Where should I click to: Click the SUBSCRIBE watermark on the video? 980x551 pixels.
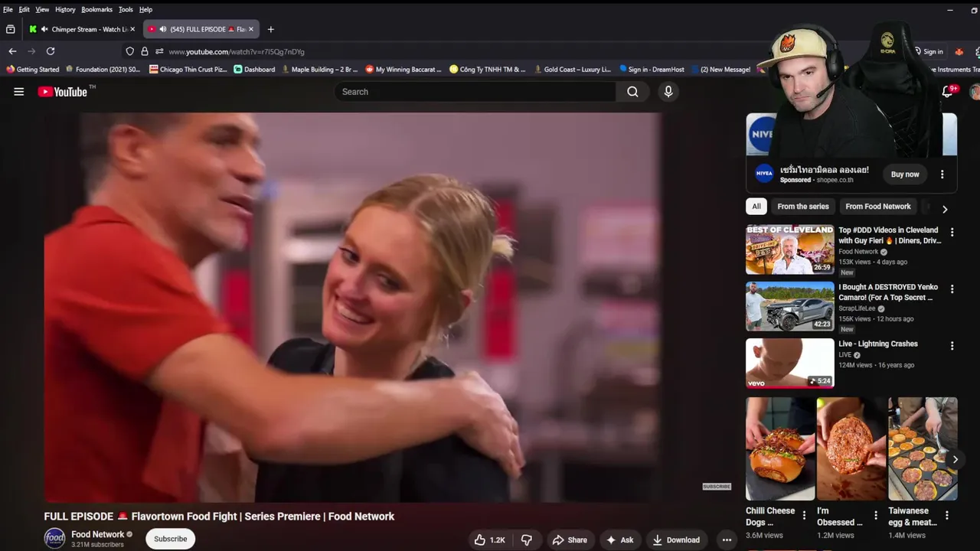point(717,487)
